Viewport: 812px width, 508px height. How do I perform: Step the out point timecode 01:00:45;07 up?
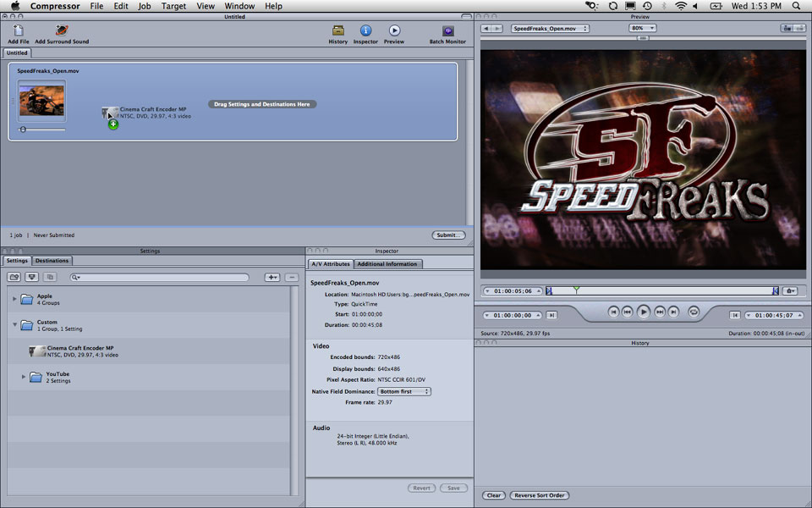click(800, 314)
